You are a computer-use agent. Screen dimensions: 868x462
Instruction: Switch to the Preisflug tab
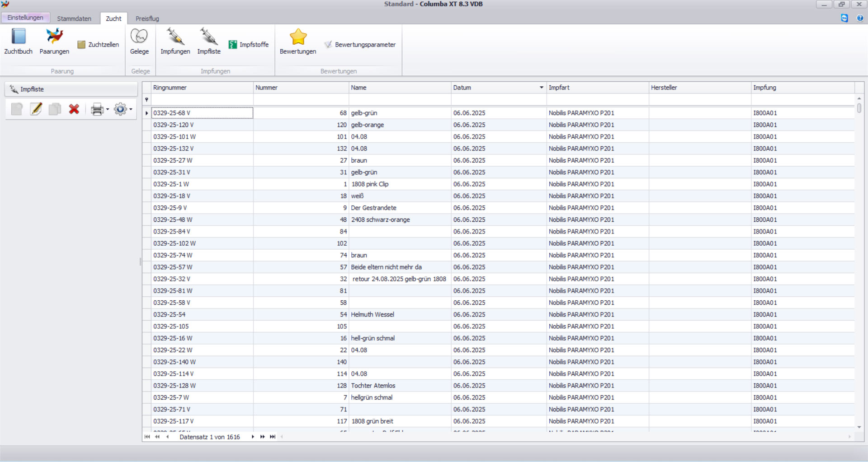click(x=147, y=19)
